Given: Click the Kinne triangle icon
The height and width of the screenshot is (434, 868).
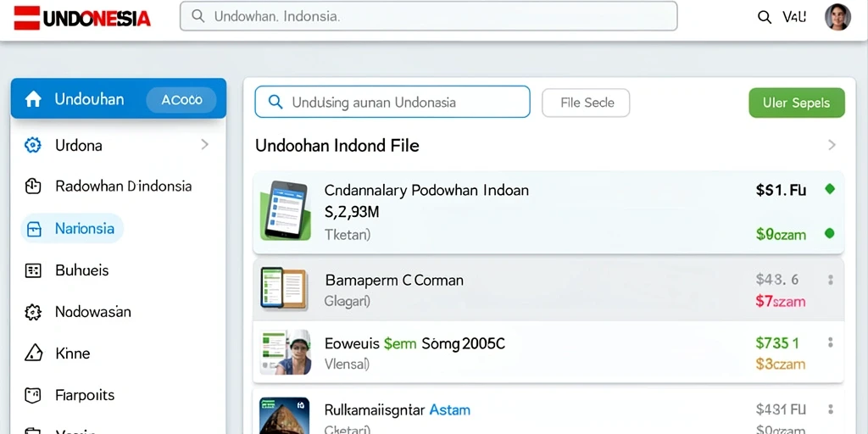Looking at the screenshot, I should click(x=33, y=353).
